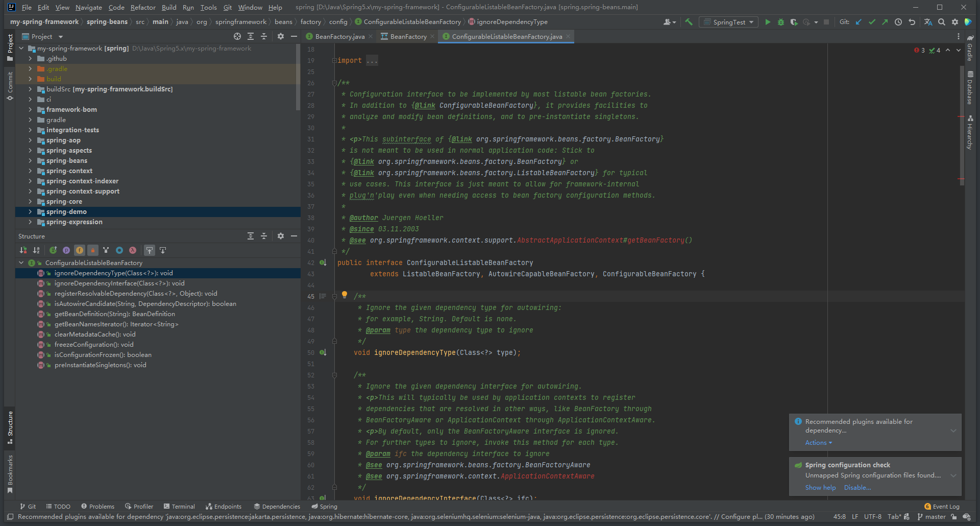Toggle autoscroll from source

[x=163, y=250]
